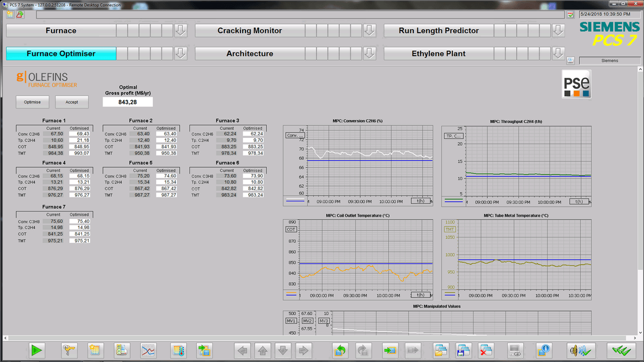Click the green arrow store picture icon
Screen dimensions: 644x362
click(390, 350)
